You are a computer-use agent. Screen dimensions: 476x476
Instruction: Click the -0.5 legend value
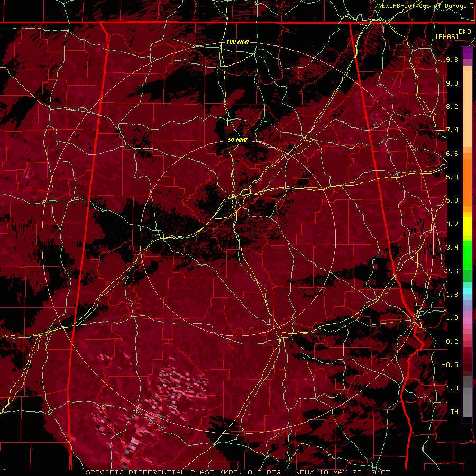click(x=451, y=365)
